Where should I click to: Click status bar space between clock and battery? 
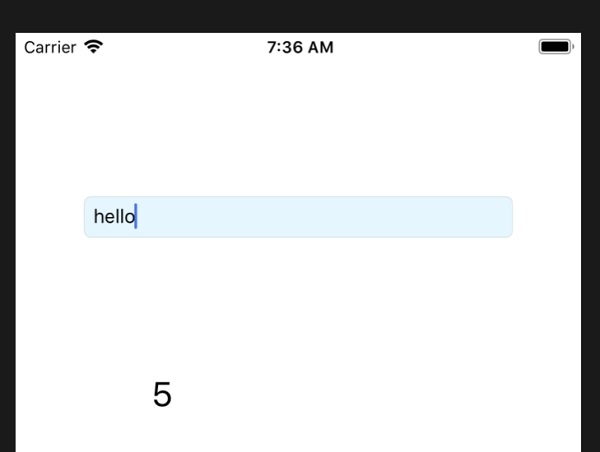440,48
